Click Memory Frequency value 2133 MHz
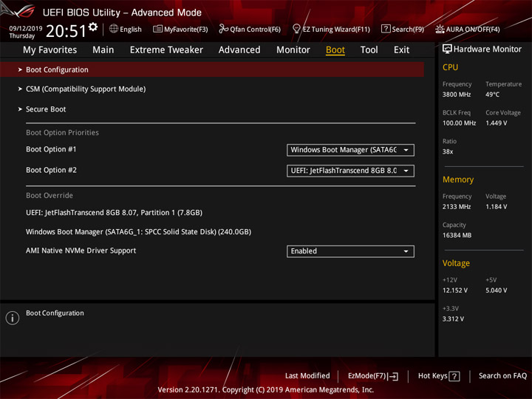Image resolution: width=532 pixels, height=399 pixels. [x=457, y=207]
